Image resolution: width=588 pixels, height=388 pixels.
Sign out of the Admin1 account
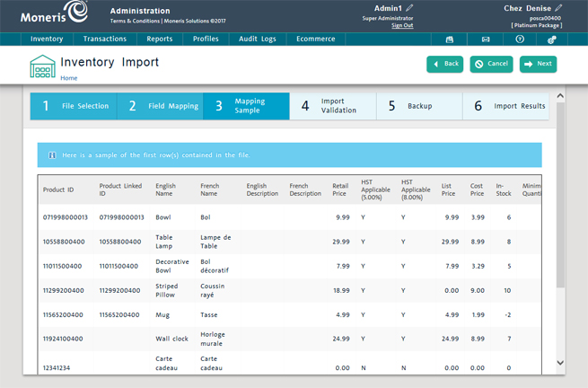(x=402, y=25)
